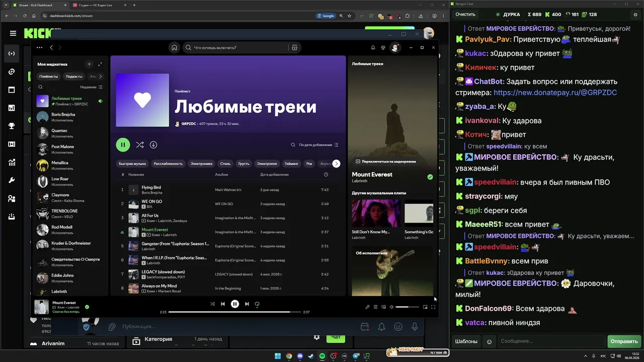Image resolution: width=644 pixels, height=362 pixels.
Task: Show more genre filter chips with the arrow
Action: tap(336, 163)
